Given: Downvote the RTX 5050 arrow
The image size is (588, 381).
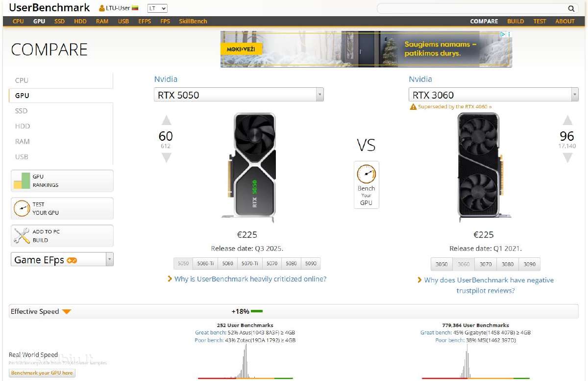Looking at the screenshot, I should tap(167, 157).
